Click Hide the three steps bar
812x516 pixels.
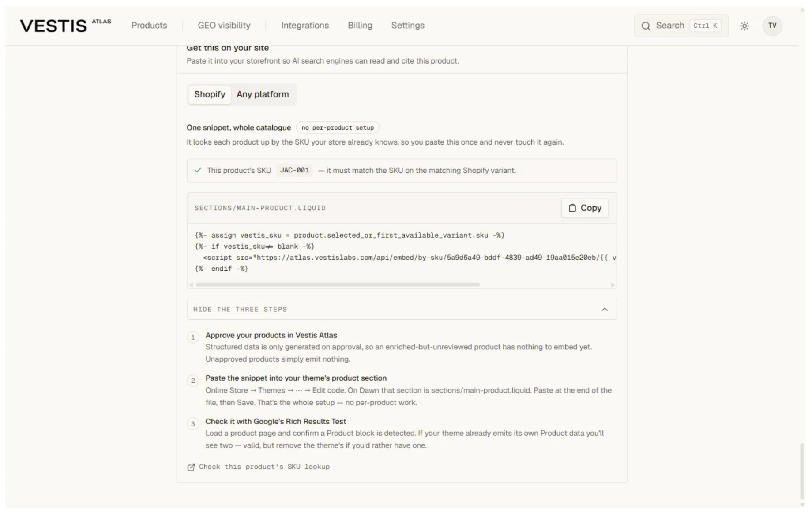point(402,310)
